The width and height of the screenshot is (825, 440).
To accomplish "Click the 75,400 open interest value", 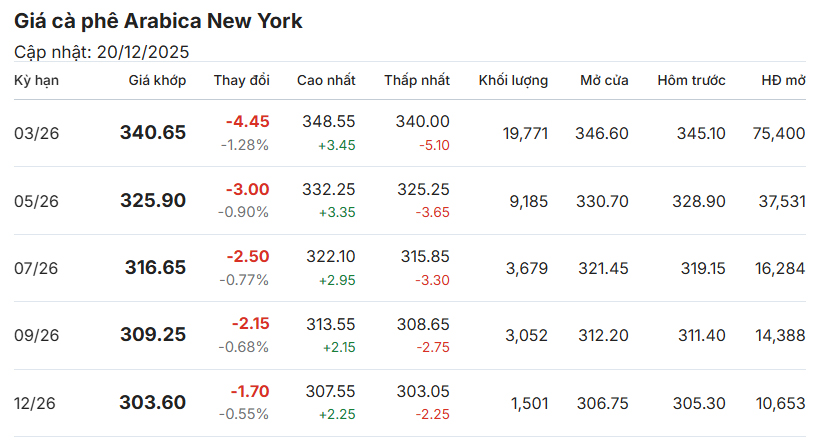I will tap(778, 133).
